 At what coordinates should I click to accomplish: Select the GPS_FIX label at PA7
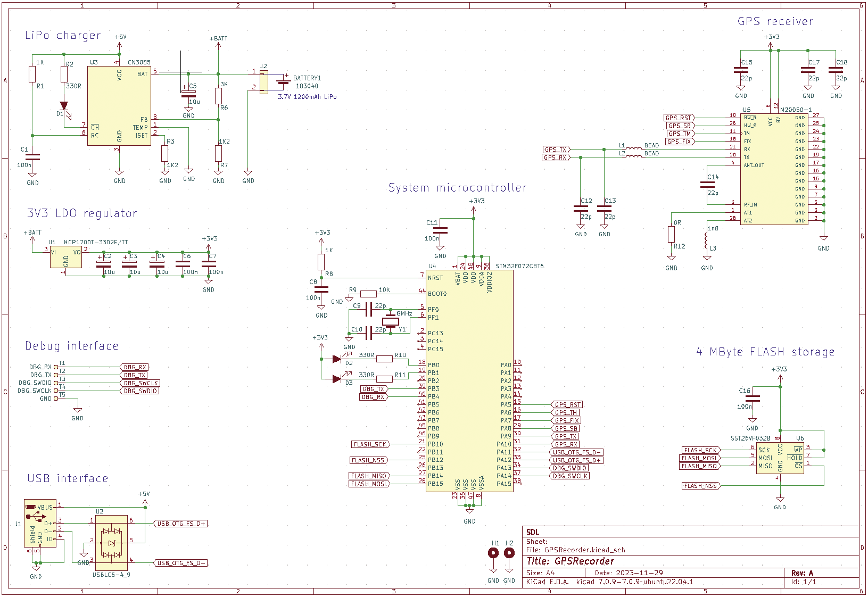(x=566, y=420)
